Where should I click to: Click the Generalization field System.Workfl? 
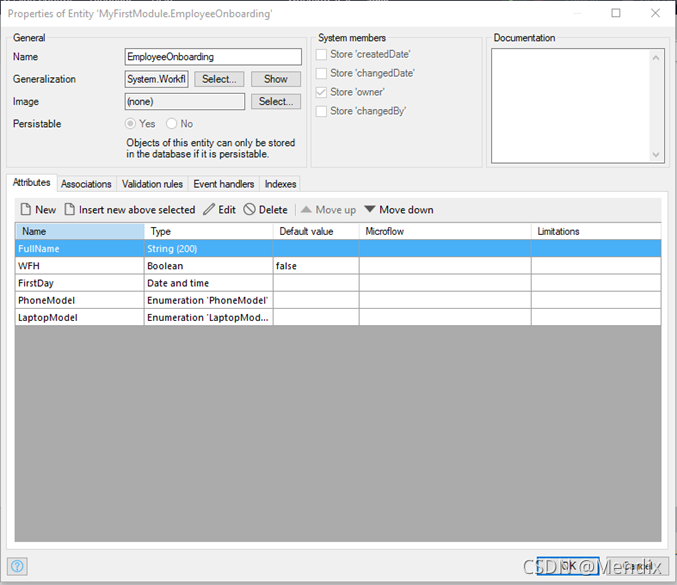click(157, 79)
